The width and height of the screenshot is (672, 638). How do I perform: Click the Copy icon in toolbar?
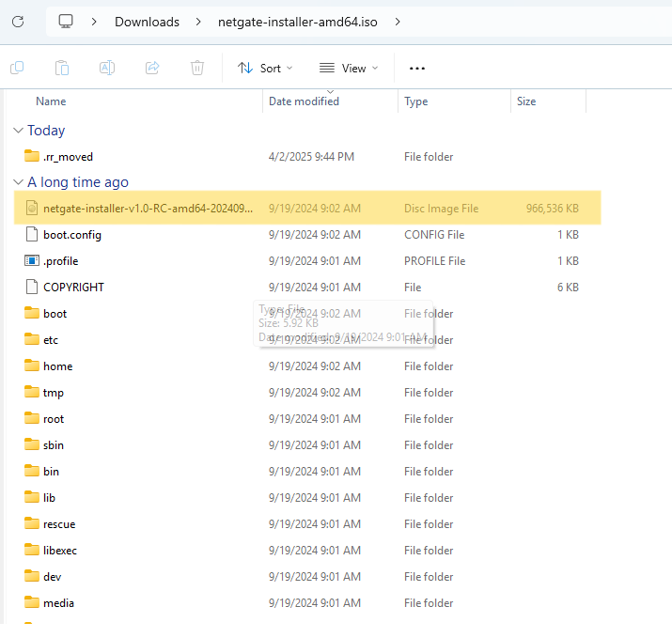17,68
